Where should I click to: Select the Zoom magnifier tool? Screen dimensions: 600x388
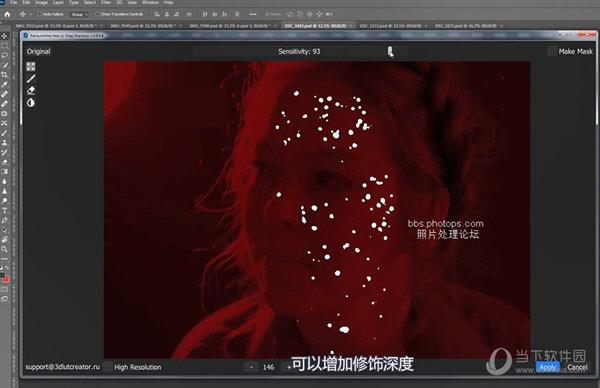click(5, 249)
